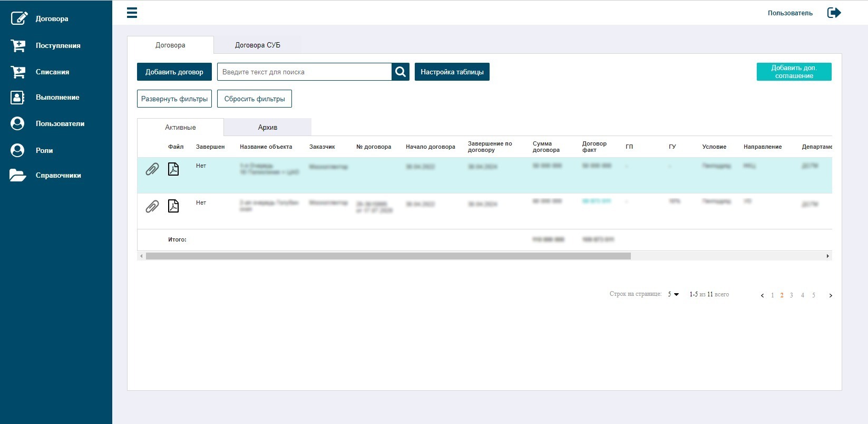Viewport: 868px width, 424px height.
Task: Go to next page arrow
Action: [x=831, y=295]
